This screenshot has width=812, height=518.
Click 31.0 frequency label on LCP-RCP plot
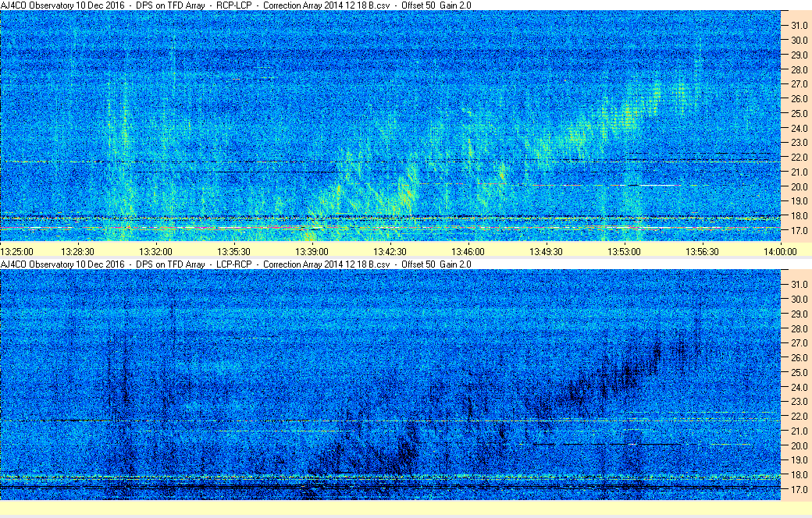click(x=799, y=285)
